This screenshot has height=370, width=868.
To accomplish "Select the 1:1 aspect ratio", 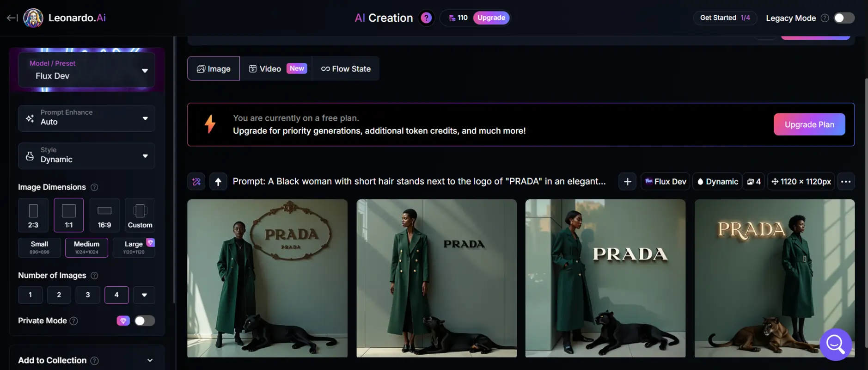I will click(69, 215).
